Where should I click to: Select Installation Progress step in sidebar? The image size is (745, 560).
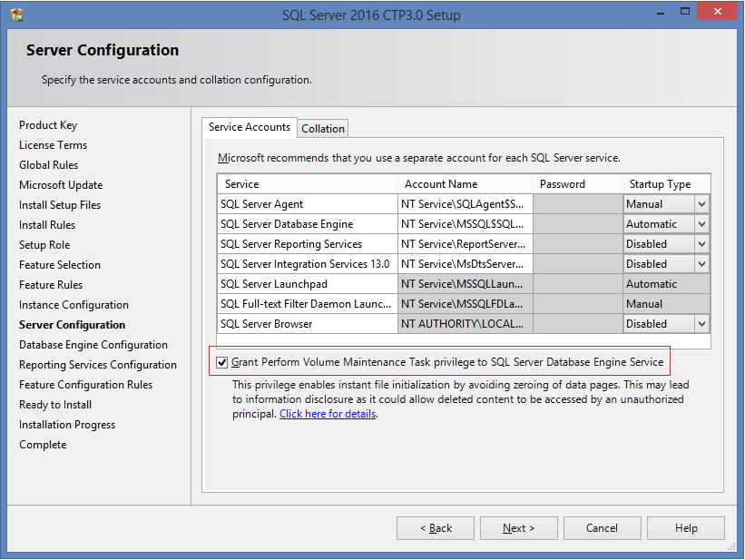pos(67,425)
